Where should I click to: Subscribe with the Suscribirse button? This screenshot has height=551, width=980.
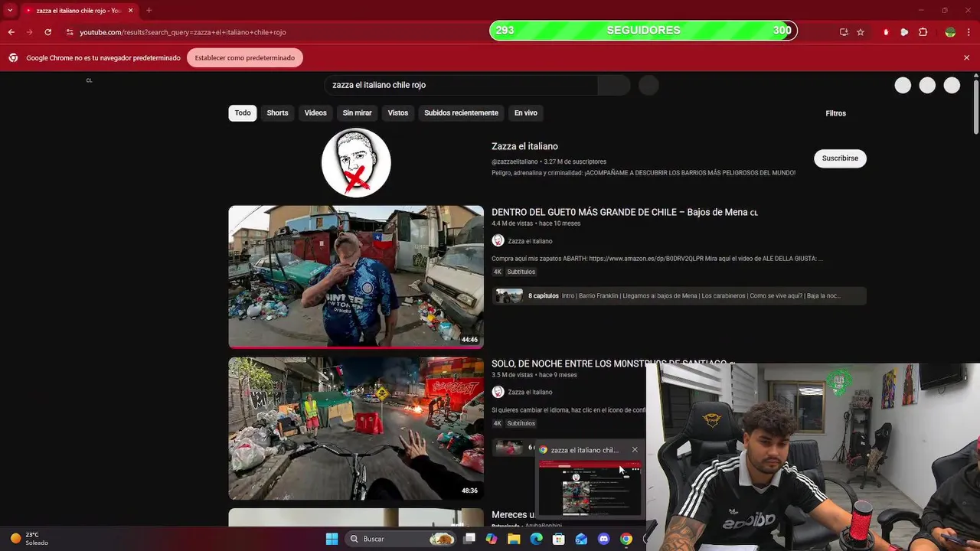[x=840, y=158]
